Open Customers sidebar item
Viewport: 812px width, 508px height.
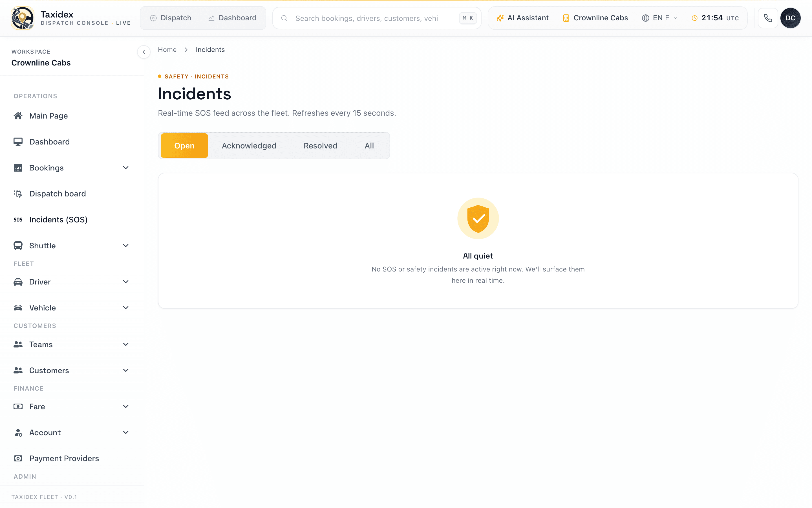(x=72, y=370)
